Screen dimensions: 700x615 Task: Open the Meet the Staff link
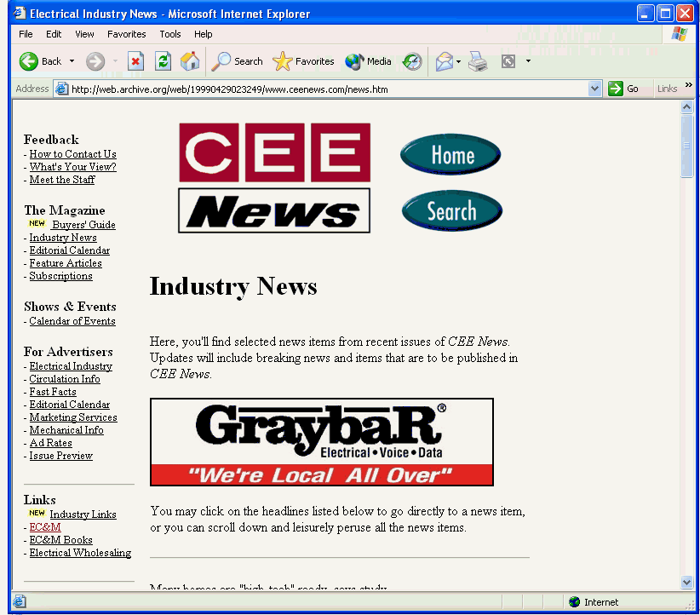coord(62,180)
